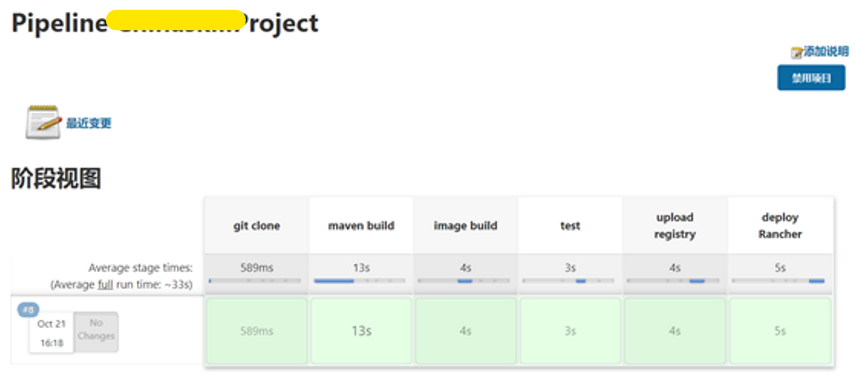Click the git clone column header
Viewport: 854px width, 375px height.
pyautogui.click(x=257, y=225)
